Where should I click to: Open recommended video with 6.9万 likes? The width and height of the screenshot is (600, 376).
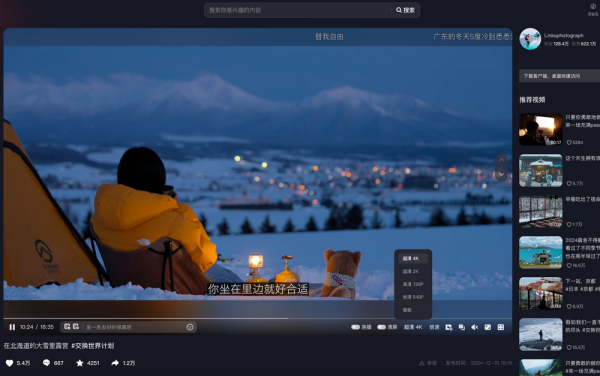click(540, 293)
